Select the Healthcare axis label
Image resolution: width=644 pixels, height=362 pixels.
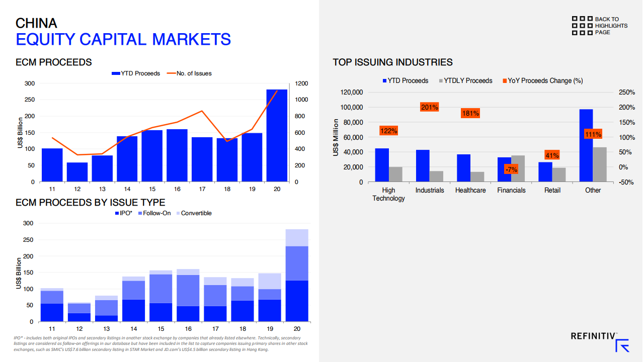click(x=470, y=190)
